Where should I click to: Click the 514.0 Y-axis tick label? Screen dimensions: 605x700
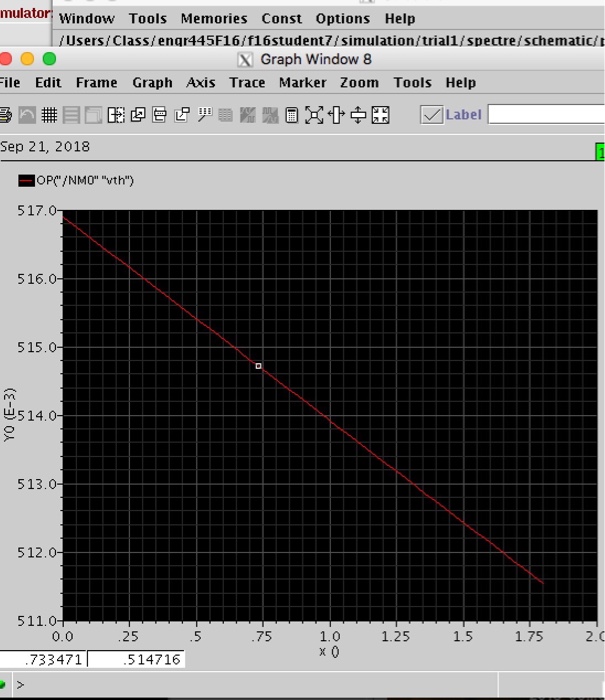(x=37, y=416)
